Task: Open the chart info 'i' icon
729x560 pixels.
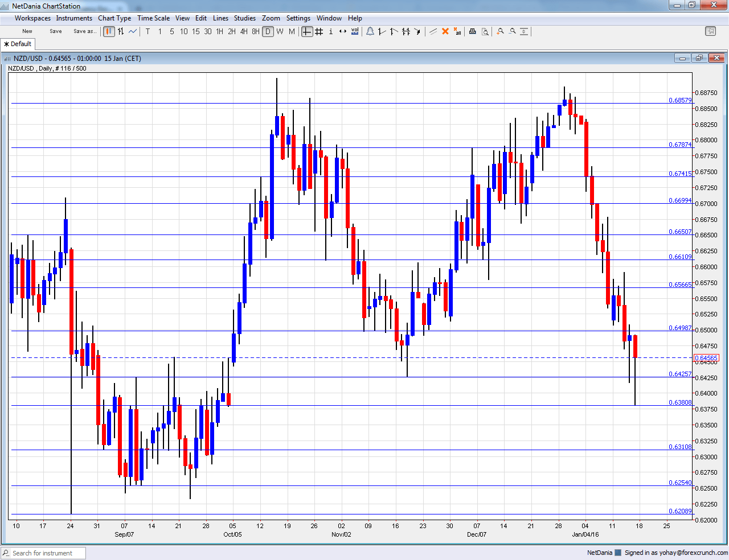Action: [x=331, y=31]
